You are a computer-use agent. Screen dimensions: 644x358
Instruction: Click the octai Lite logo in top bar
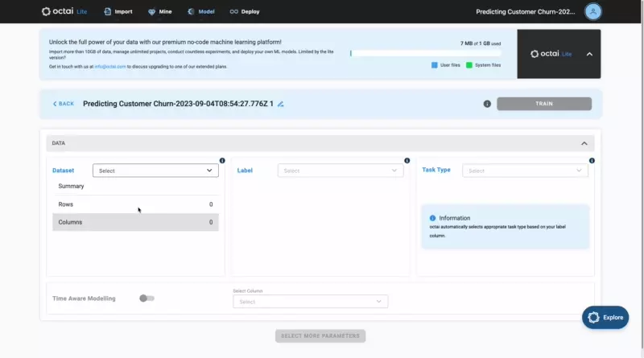[64, 11]
